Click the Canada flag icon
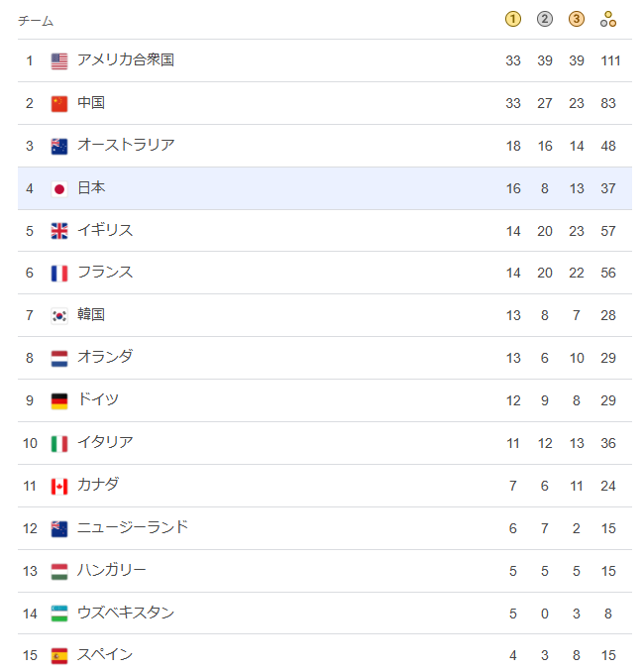This screenshot has height=671, width=644. point(59,486)
